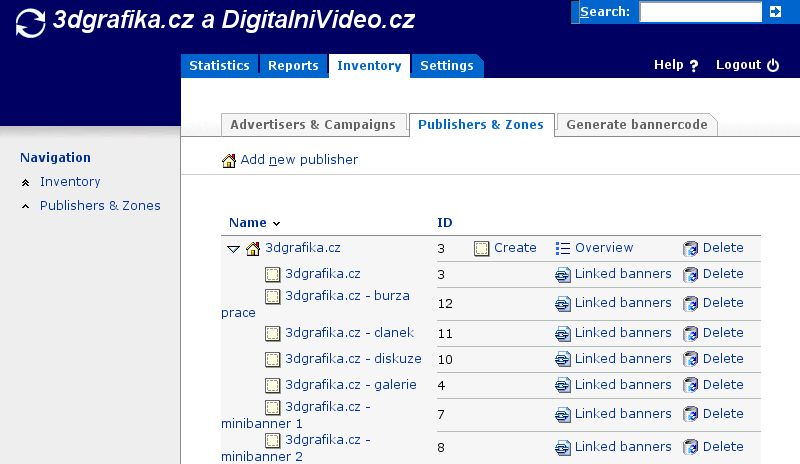The width and height of the screenshot is (800, 464).
Task: Open the Settings tab
Action: tap(447, 66)
